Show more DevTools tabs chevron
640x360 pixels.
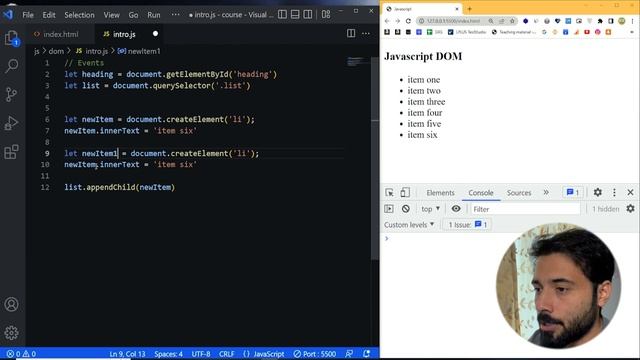click(x=546, y=192)
